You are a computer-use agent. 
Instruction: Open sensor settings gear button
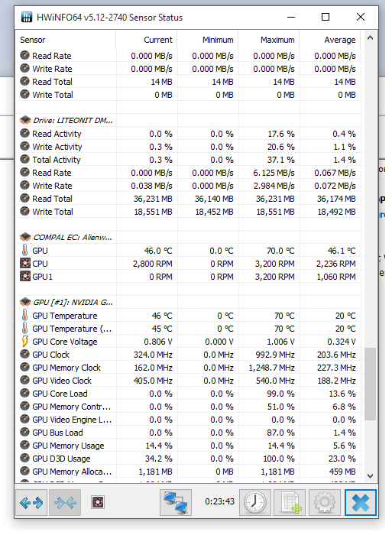tap(325, 502)
